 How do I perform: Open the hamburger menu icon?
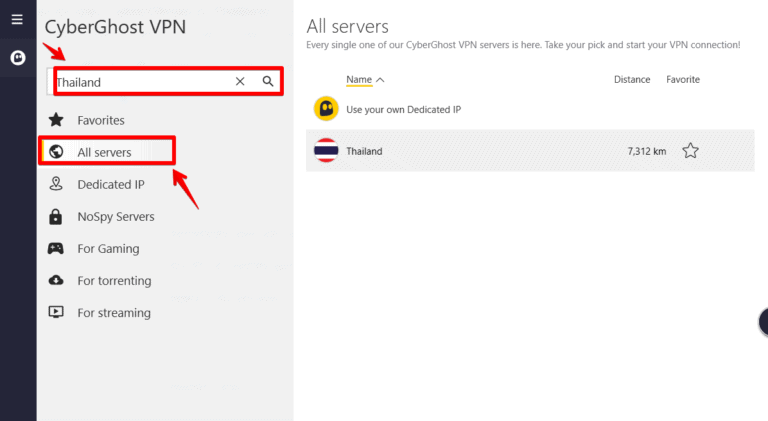click(x=17, y=19)
